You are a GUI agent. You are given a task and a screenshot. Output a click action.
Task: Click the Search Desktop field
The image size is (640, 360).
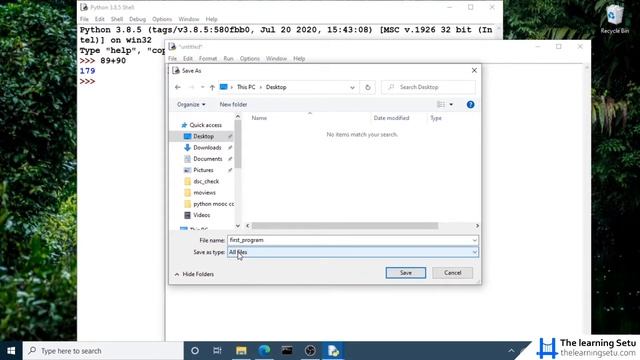pyautogui.click(x=428, y=87)
